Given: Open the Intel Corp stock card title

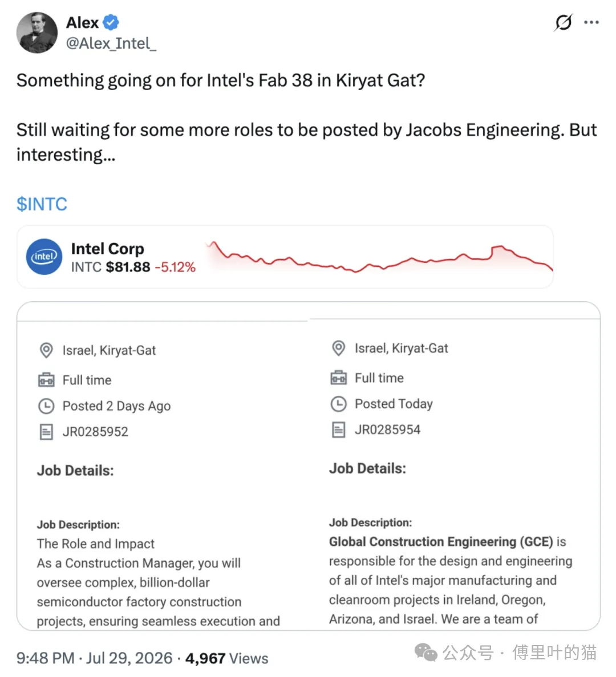Looking at the screenshot, I should pyautogui.click(x=107, y=249).
